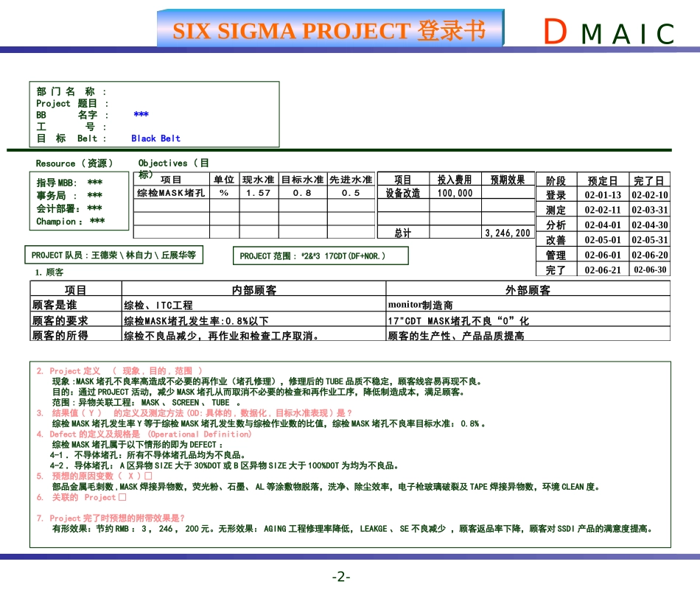Click the '预期效果' column header
The image size is (700, 595).
tap(508, 179)
